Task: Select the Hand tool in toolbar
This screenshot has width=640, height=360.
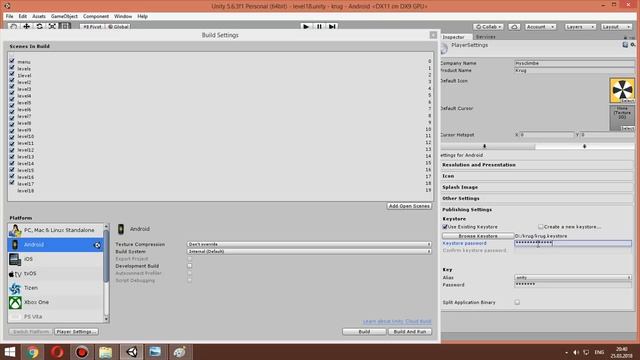Action: point(13,26)
